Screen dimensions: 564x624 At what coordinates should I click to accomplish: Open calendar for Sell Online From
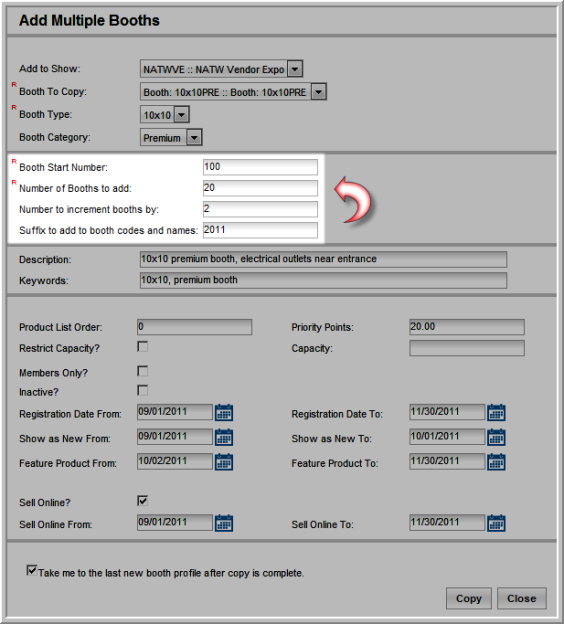224,523
